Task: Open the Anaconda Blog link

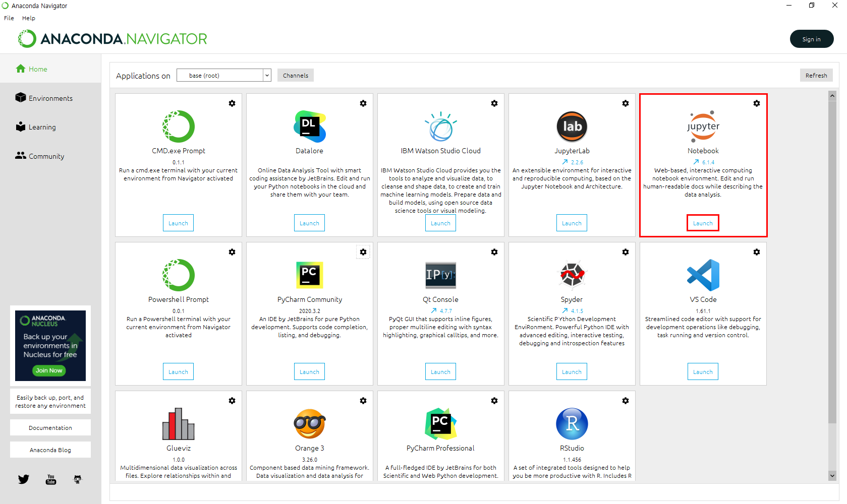Action: pos(50,450)
